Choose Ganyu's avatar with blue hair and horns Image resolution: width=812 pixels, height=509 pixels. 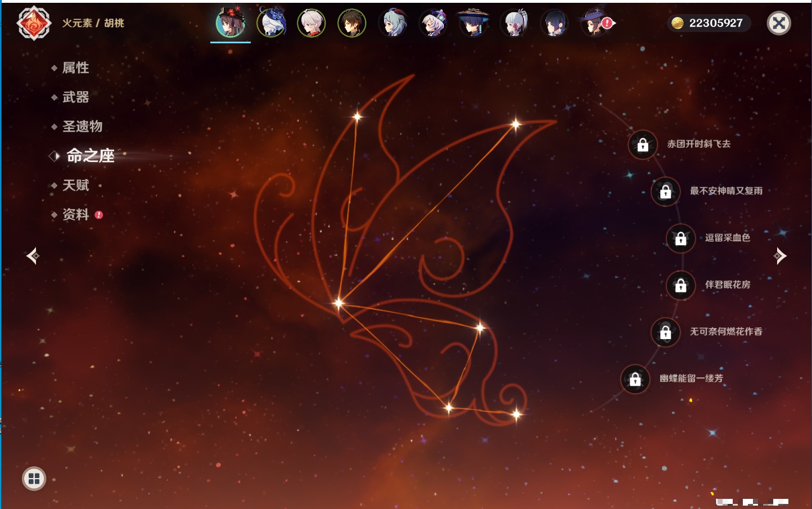393,23
